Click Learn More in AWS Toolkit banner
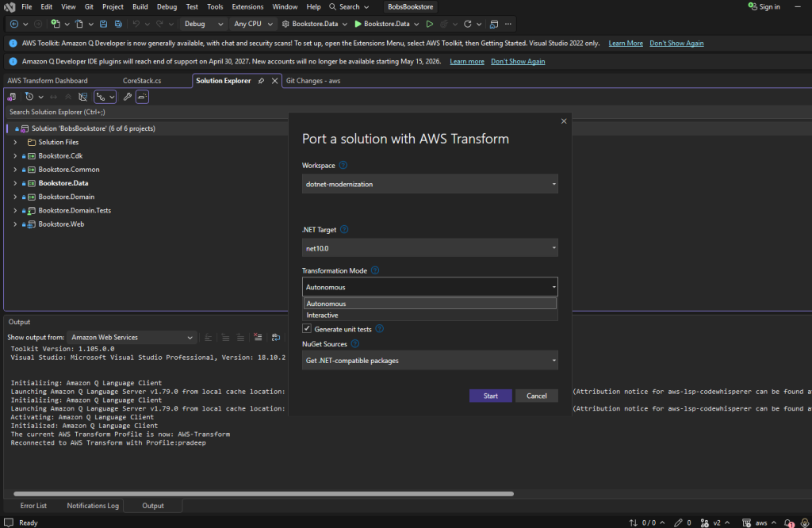 (626, 44)
